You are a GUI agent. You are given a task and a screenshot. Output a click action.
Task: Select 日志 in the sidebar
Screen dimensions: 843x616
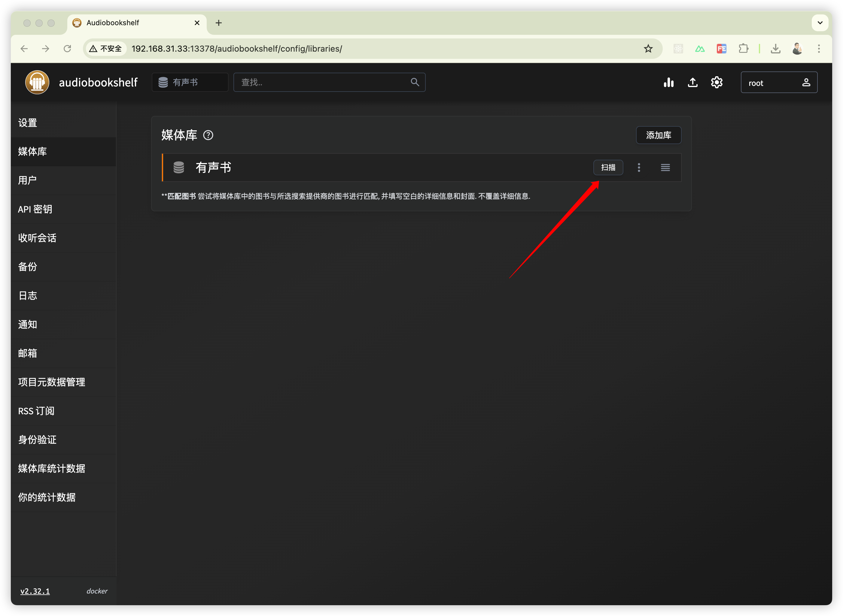[27, 296]
